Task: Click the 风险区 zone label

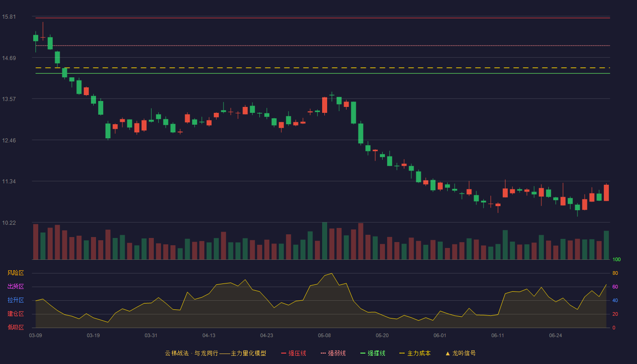Action: click(x=16, y=273)
